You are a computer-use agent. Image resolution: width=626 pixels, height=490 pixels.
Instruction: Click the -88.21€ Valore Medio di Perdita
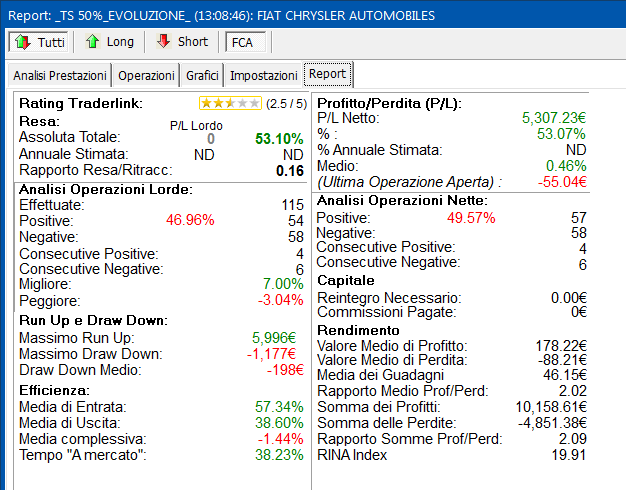point(562,360)
